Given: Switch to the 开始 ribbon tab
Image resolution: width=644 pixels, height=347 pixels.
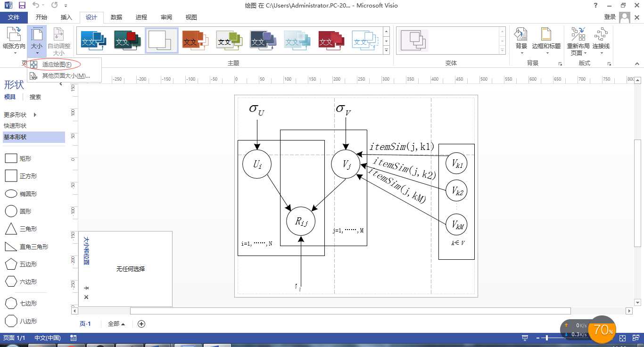Looking at the screenshot, I should click(x=41, y=17).
